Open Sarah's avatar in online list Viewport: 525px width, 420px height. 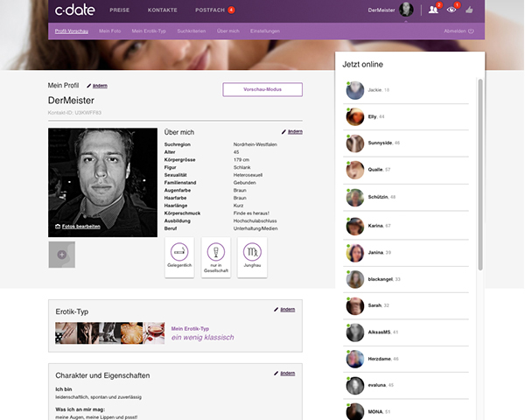pos(355,305)
